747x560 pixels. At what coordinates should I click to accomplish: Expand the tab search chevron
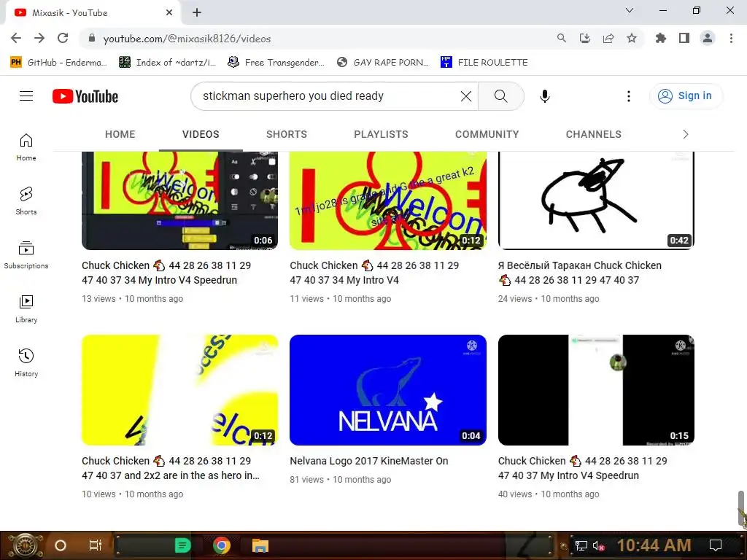tap(630, 10)
